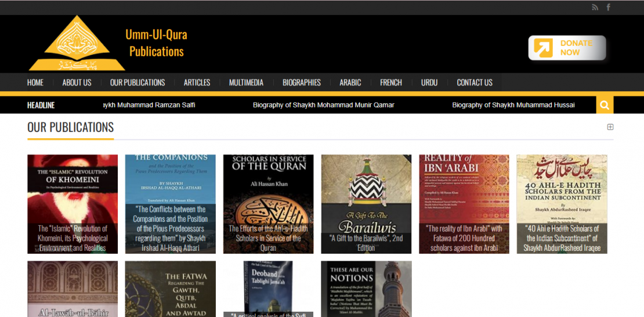
Task: Open the Fatwa Regarding the Gawth book
Action: point(171,289)
